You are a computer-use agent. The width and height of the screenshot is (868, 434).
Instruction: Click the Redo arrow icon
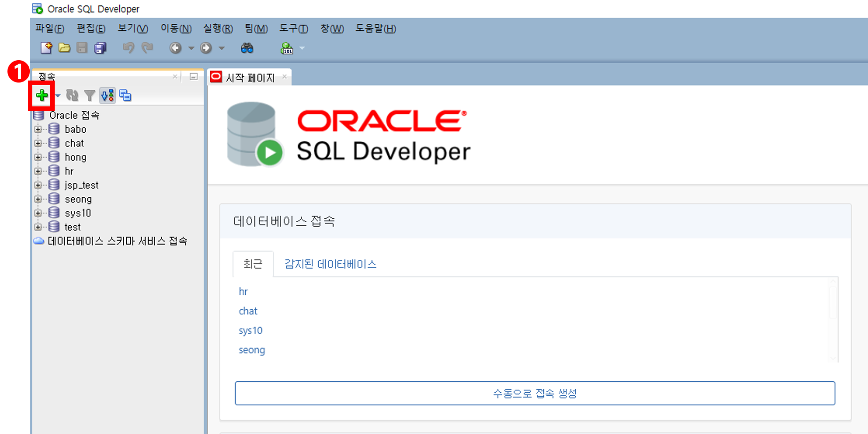point(147,48)
